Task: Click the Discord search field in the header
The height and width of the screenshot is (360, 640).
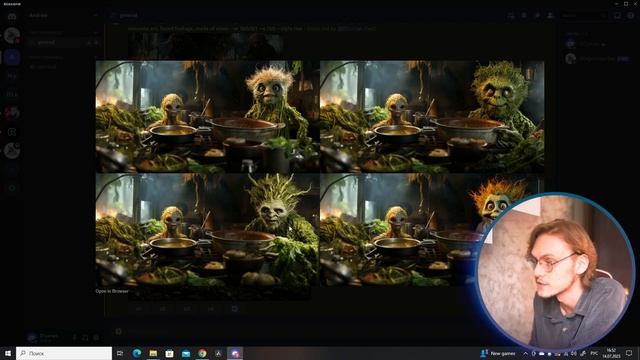Action: coord(583,16)
